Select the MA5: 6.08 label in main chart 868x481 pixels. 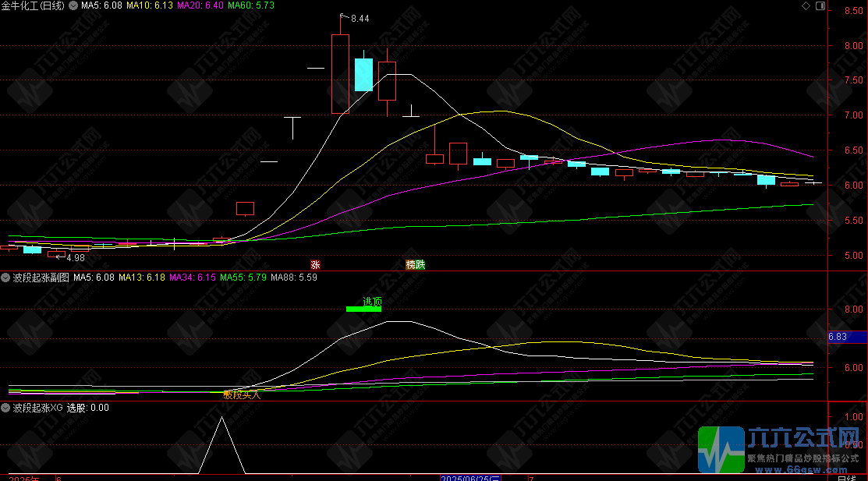102,5
